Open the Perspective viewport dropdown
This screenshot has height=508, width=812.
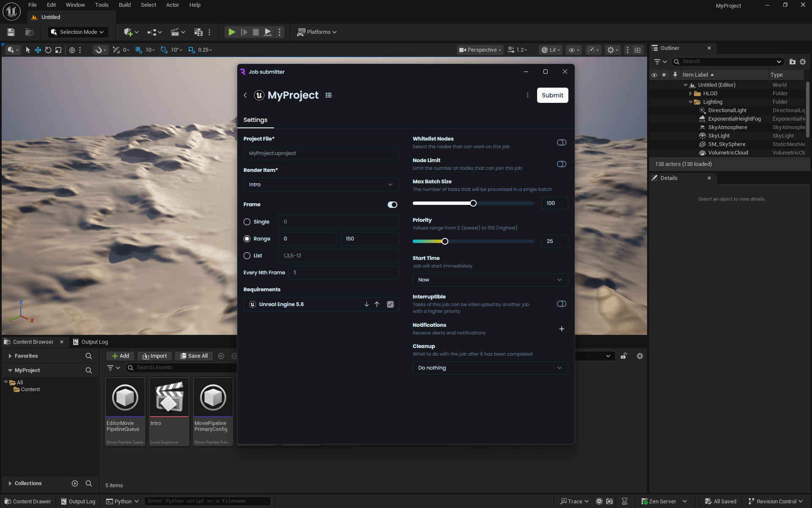[x=480, y=50]
